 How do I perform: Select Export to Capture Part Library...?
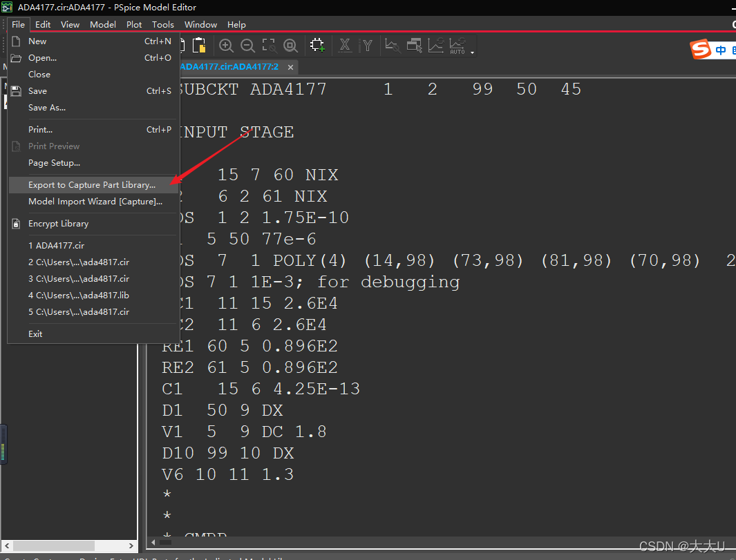pos(93,185)
